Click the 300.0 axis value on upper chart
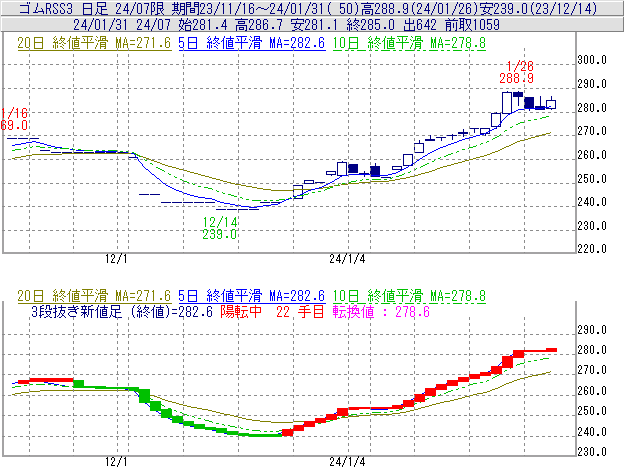The height and width of the screenshot is (475, 624). pos(592,60)
